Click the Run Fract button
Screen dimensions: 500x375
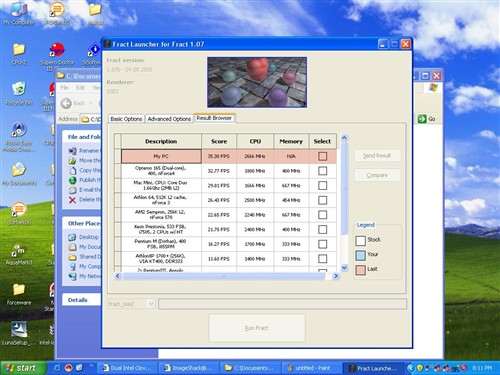(257, 328)
